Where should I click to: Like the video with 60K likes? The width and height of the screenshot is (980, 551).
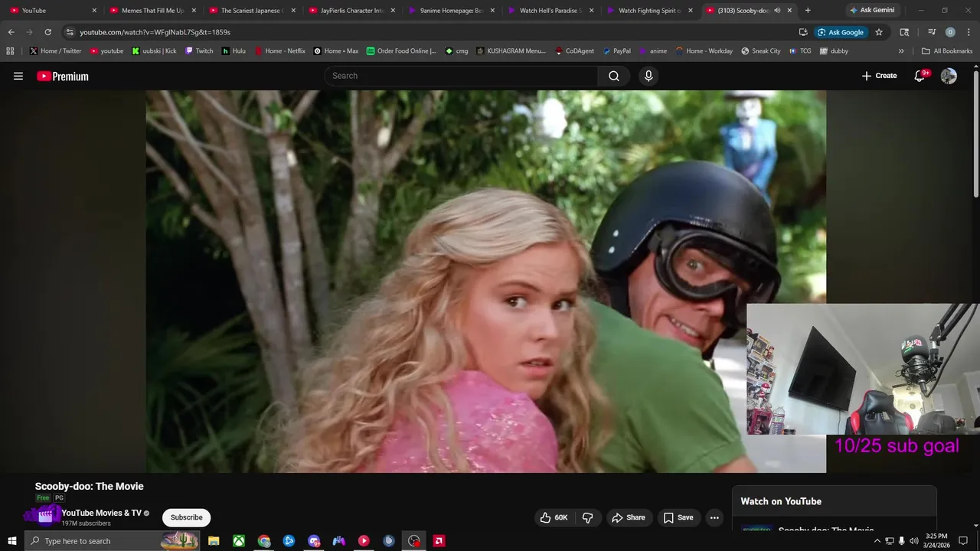point(554,517)
